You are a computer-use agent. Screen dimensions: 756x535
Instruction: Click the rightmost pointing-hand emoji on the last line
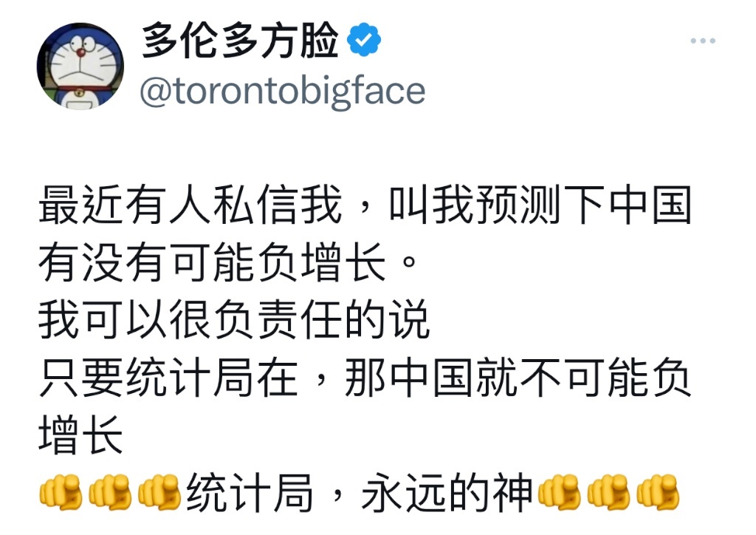[x=658, y=492]
